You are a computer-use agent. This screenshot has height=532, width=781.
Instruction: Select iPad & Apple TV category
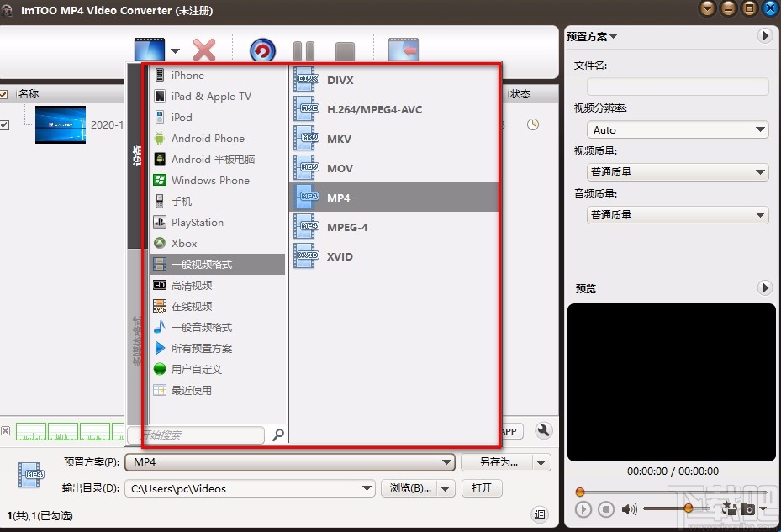[218, 96]
